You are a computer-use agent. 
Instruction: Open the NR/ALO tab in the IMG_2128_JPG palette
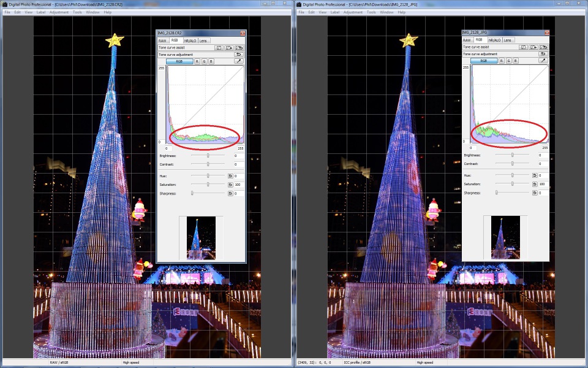[494, 40]
